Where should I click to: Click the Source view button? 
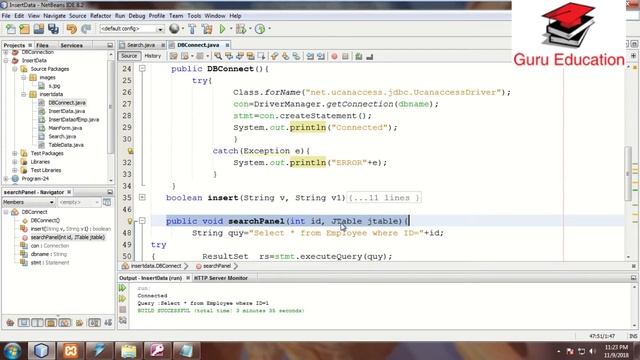(129, 56)
